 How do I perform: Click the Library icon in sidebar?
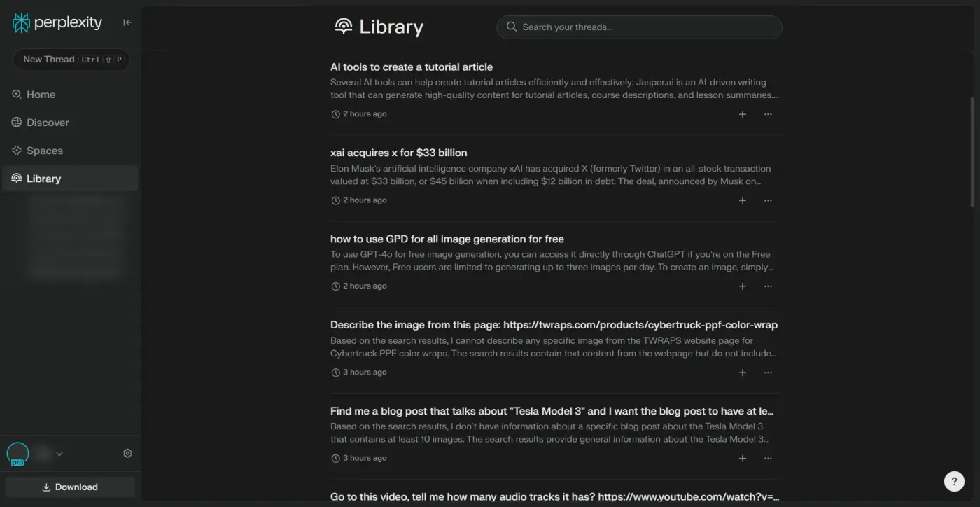coord(17,179)
